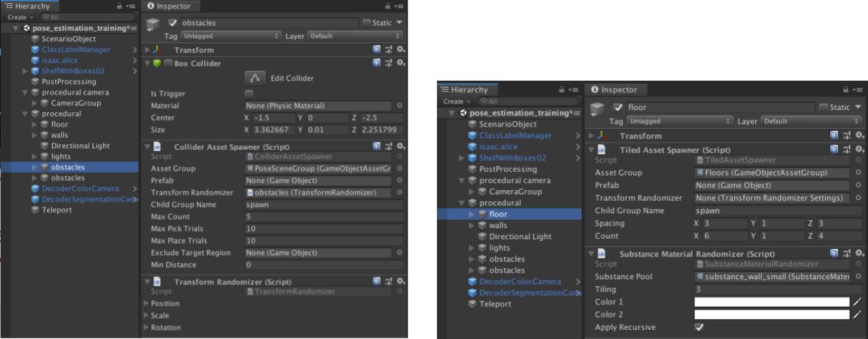Pick eyedropper next to Color 1

pyautogui.click(x=858, y=302)
